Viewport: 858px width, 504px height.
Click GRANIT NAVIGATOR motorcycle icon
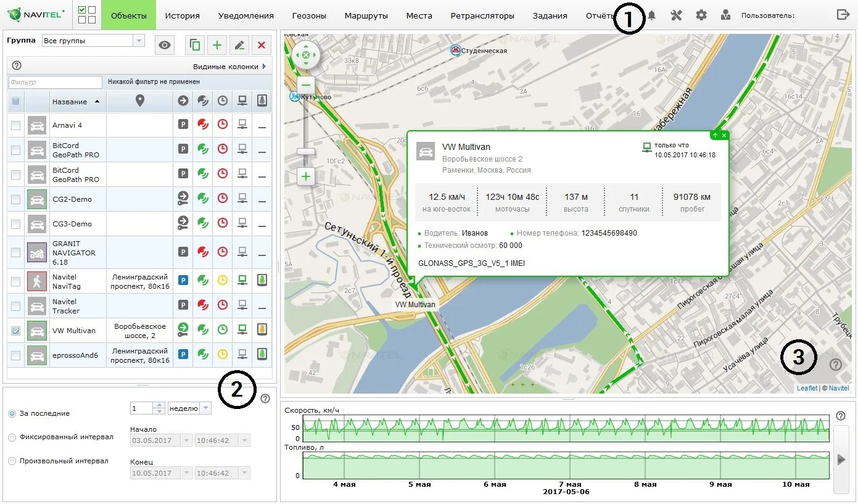click(37, 252)
